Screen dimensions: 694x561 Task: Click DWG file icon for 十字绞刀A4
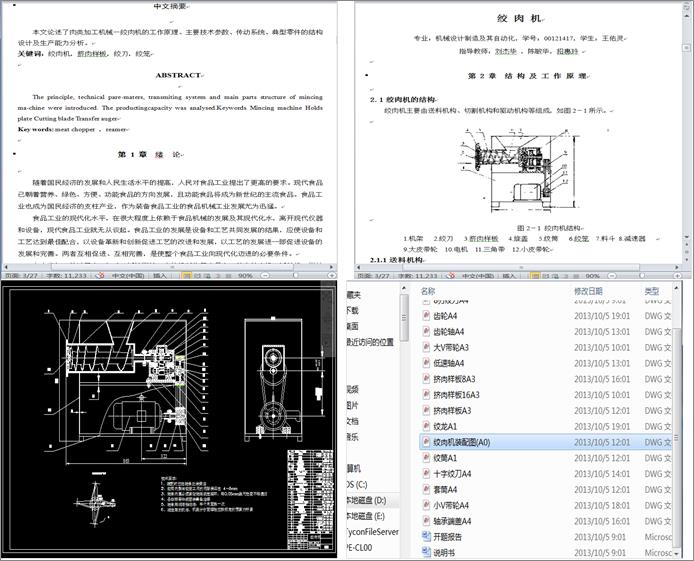pos(426,473)
